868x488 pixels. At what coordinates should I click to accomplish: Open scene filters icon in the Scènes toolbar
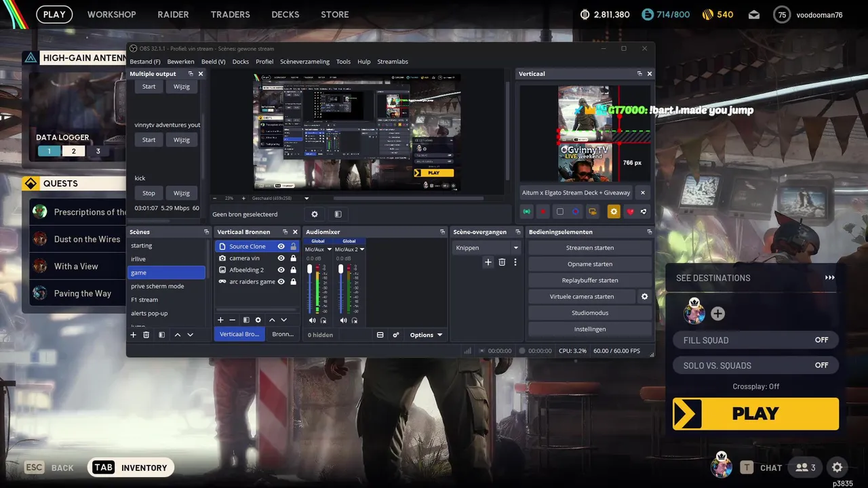point(161,335)
